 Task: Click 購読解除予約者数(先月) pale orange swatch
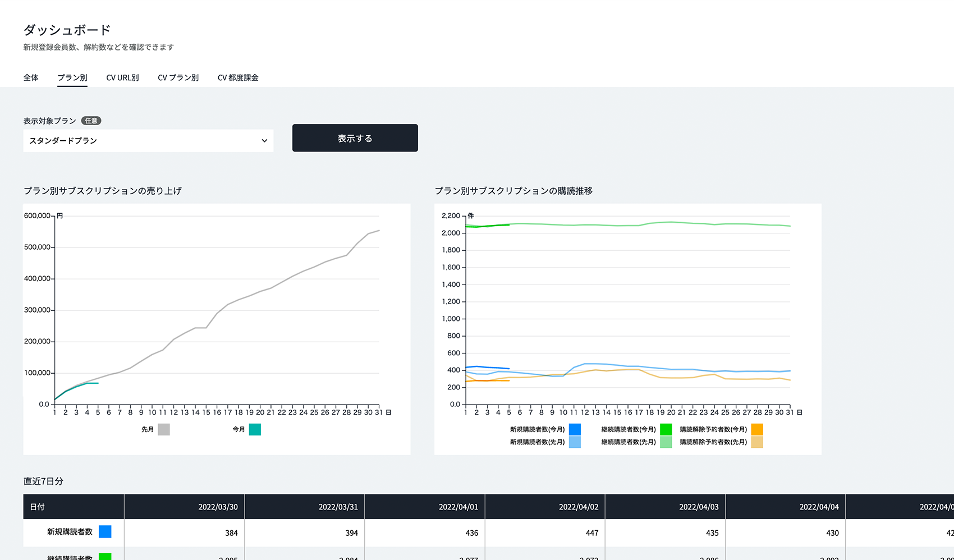[x=757, y=442]
